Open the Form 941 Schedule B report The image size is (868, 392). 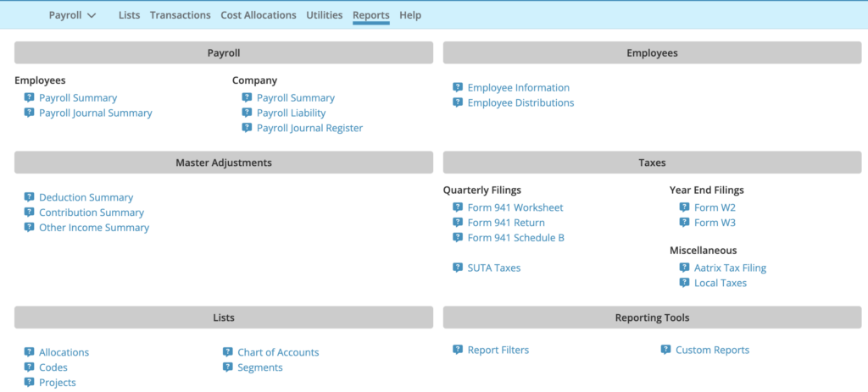(515, 238)
